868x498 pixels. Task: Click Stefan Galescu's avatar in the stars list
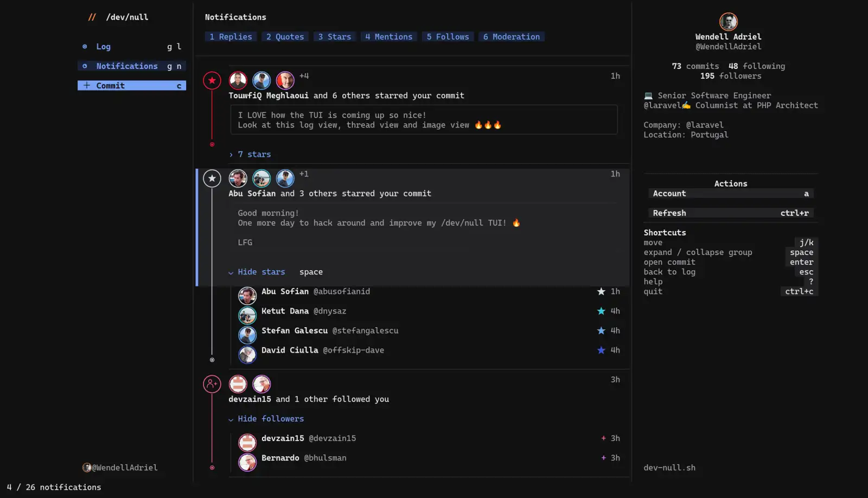point(247,335)
